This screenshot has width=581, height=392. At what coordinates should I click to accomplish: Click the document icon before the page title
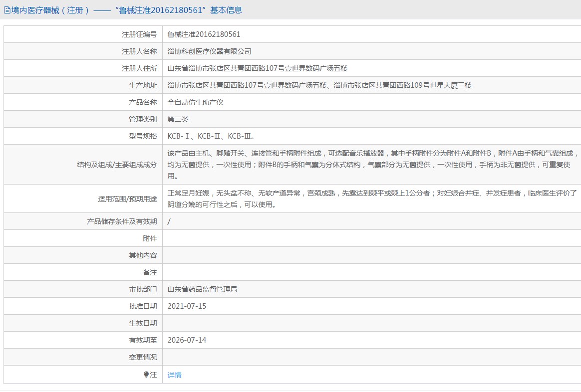[7, 10]
